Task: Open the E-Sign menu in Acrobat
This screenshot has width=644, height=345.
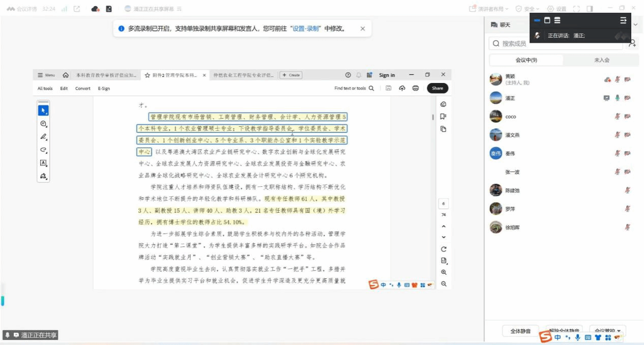Action: pos(104,89)
